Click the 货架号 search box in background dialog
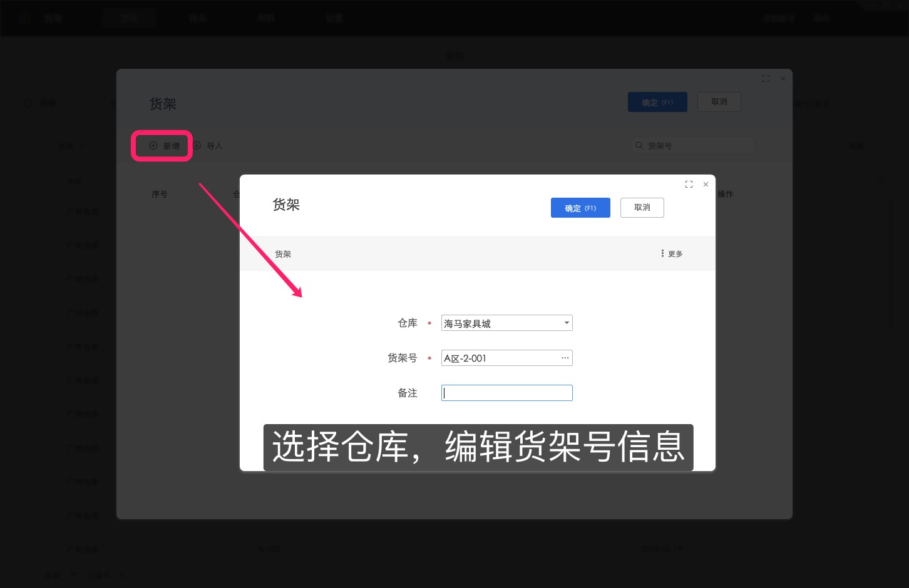This screenshot has height=588, width=909. click(694, 145)
